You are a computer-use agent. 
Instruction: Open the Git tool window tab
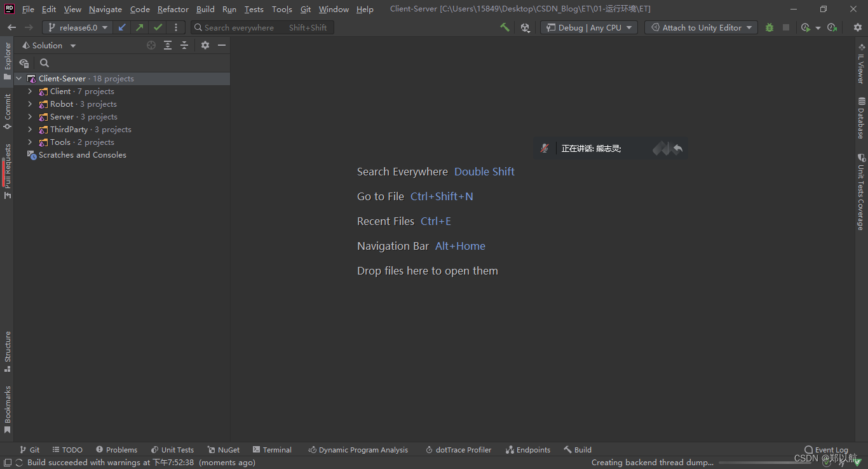(30, 449)
